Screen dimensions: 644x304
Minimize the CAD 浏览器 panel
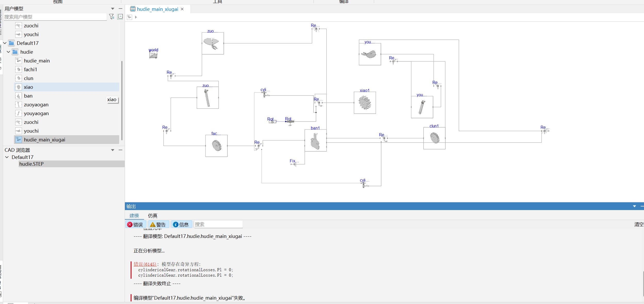(120, 150)
